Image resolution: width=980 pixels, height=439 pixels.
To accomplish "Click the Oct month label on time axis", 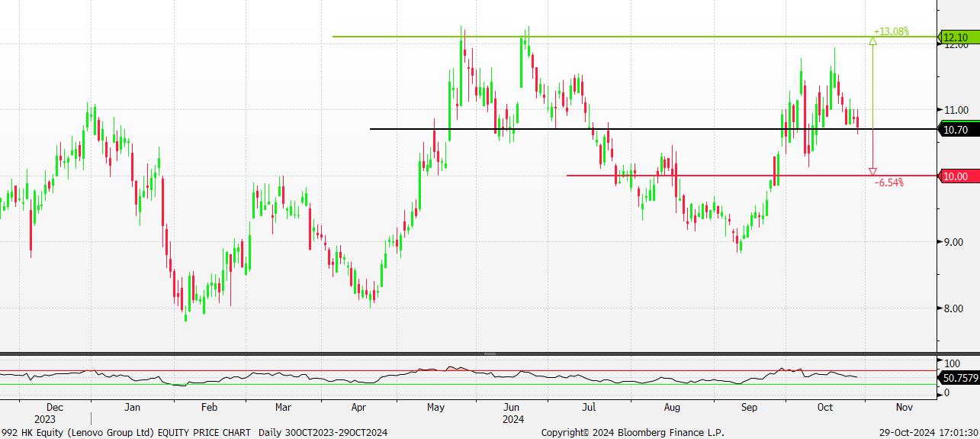I will click(x=825, y=408).
